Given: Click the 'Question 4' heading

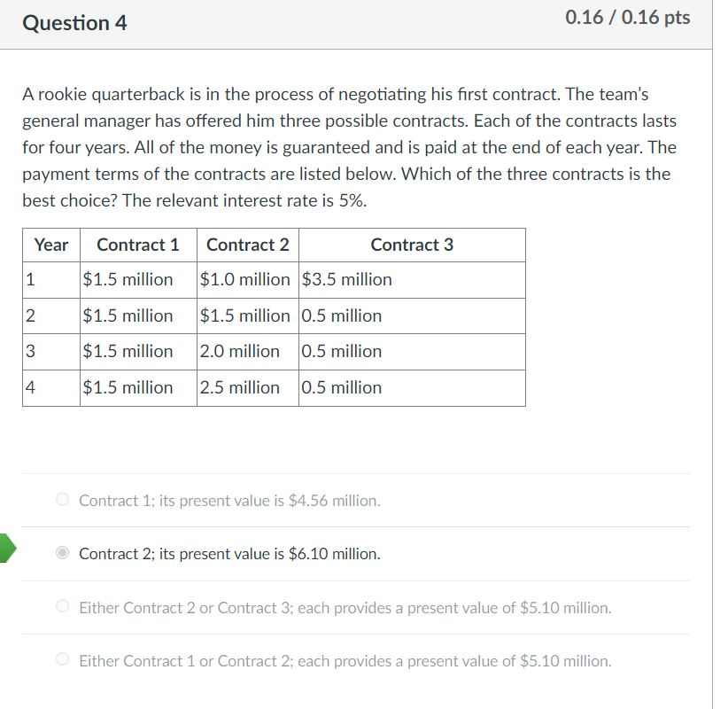Looking at the screenshot, I should [x=74, y=23].
